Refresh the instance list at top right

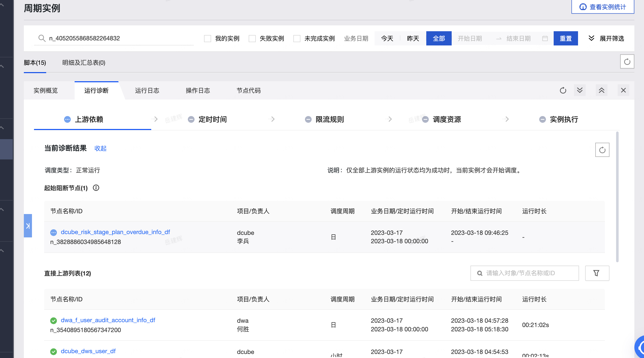point(627,61)
